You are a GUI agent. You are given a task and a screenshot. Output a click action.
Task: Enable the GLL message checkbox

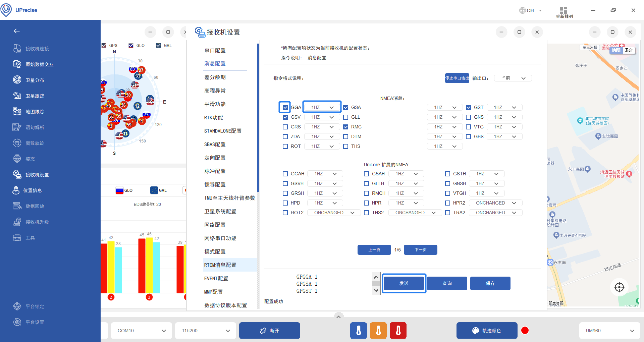coord(346,117)
